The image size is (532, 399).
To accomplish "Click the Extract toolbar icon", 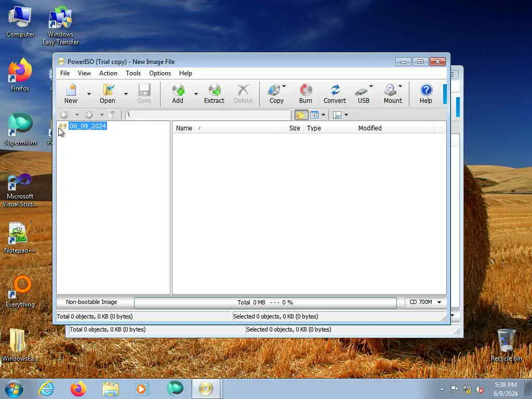I will pyautogui.click(x=214, y=94).
